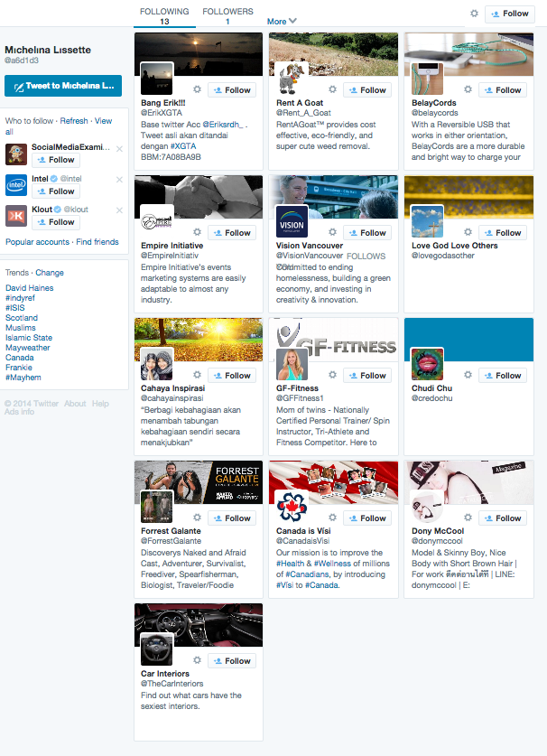Follow GF-Fitness
Screen dimensions: 547x756
tap(367, 376)
